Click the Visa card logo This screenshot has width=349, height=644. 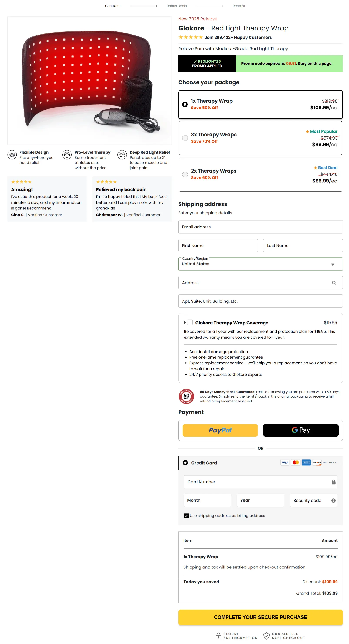pos(285,463)
